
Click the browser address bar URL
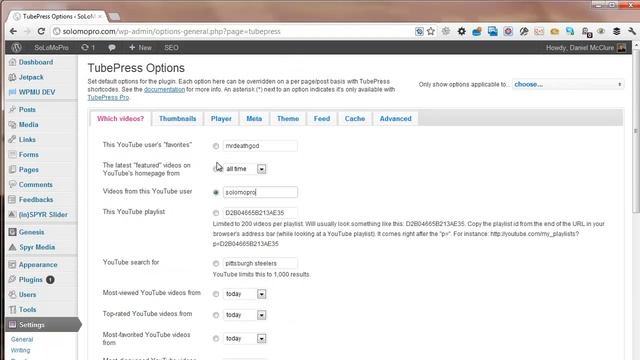[171, 31]
